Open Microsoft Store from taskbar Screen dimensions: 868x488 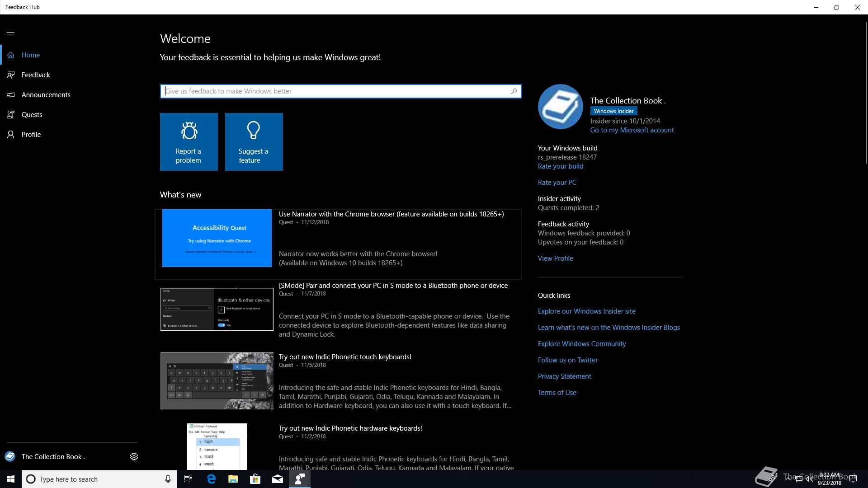(255, 479)
